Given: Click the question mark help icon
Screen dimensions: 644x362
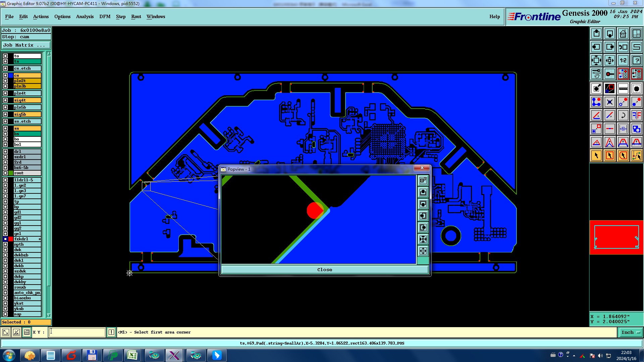Looking at the screenshot, I should tap(636, 60).
